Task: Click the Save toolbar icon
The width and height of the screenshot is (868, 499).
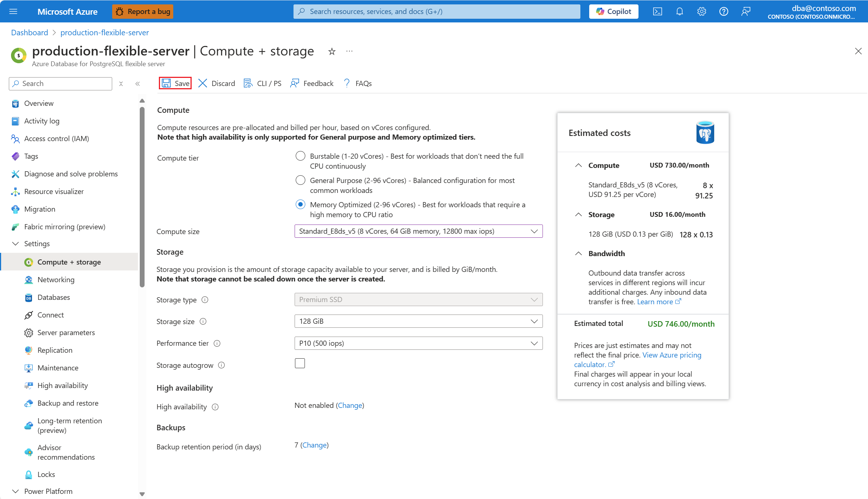Action: point(167,83)
